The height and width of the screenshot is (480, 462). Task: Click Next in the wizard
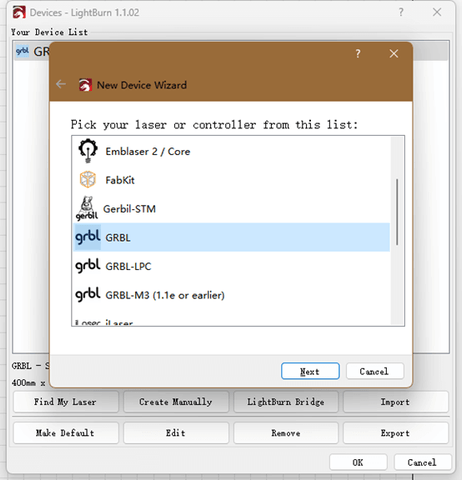click(x=310, y=371)
